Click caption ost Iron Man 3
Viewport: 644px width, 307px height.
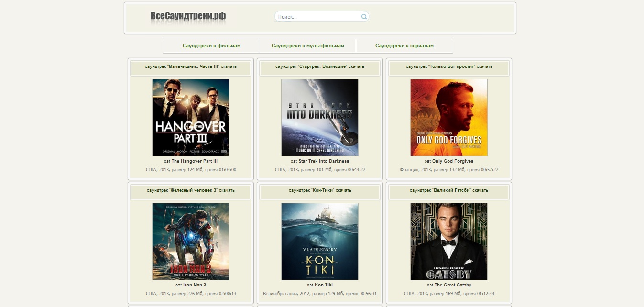pyautogui.click(x=191, y=285)
